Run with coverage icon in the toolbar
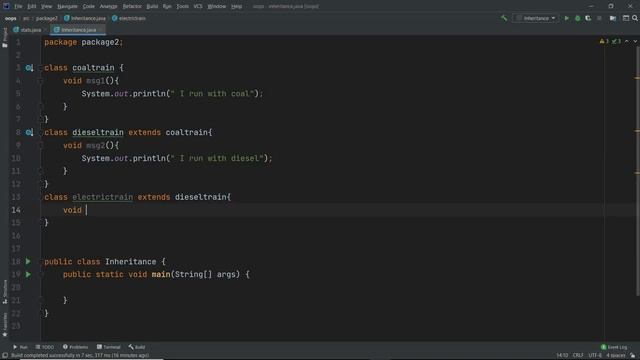This screenshot has height=360, width=640. (588, 18)
